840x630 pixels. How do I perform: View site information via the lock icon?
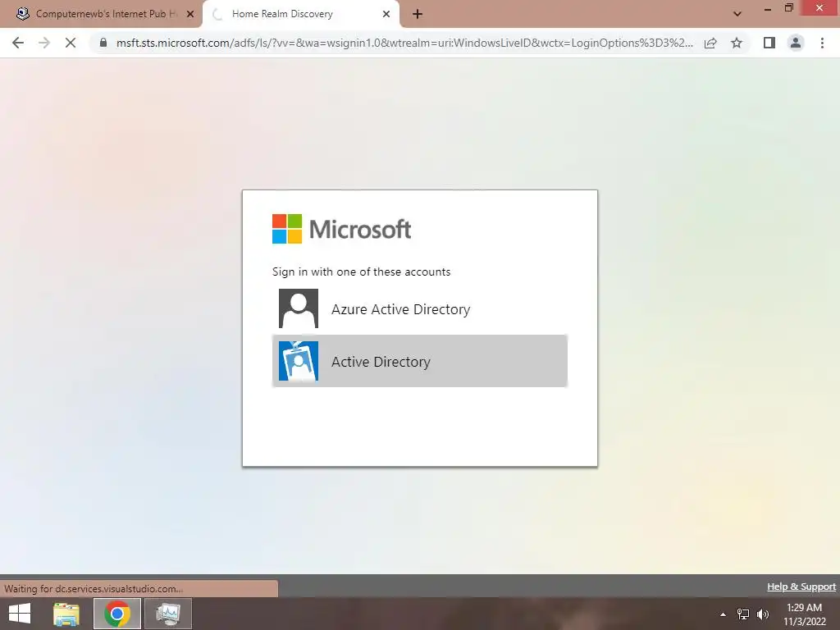103,43
